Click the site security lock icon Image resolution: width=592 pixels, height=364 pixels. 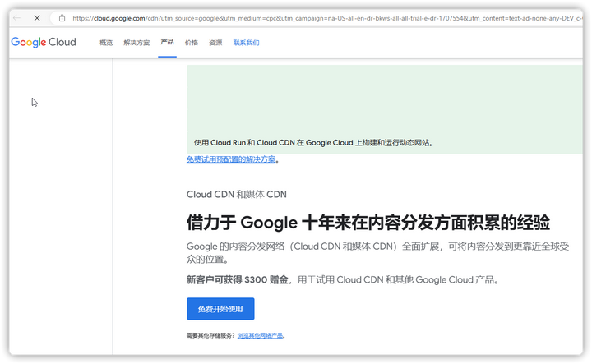pos(62,18)
